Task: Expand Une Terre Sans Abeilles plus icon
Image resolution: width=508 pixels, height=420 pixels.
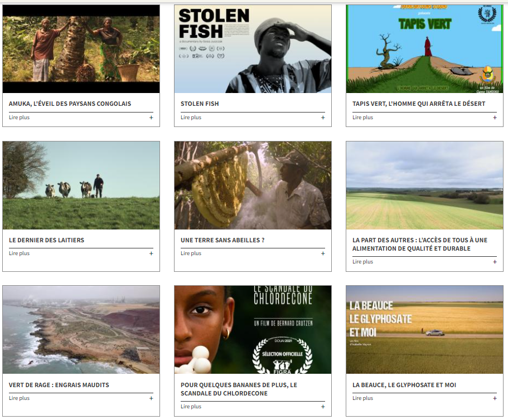Action: click(x=323, y=253)
